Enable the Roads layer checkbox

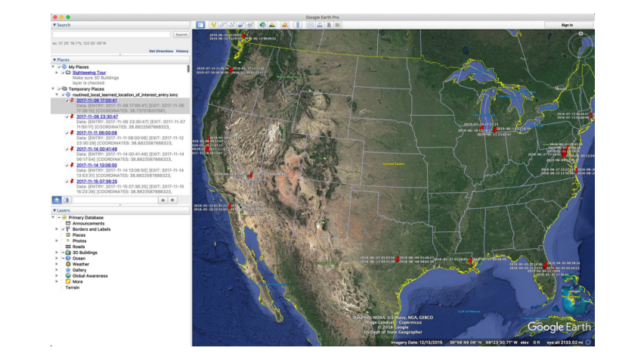tap(63, 247)
